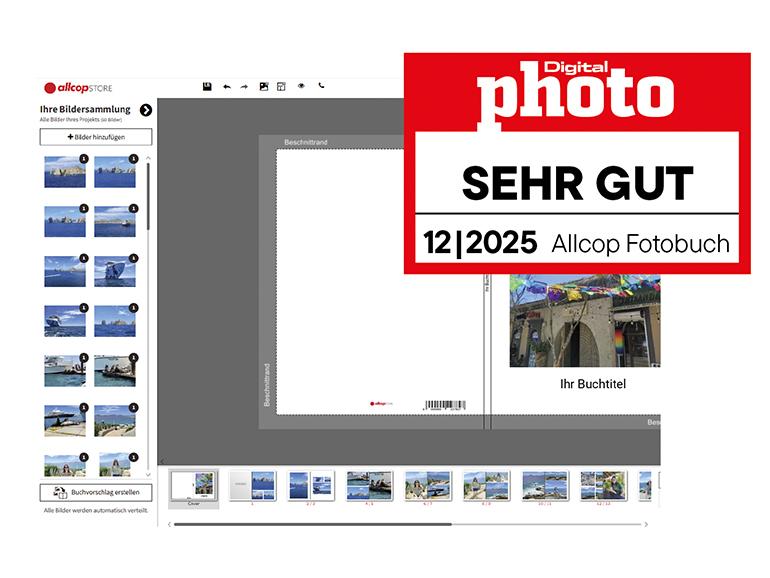Open pages 4/5 spread thumbnail
The image size is (770, 578).
pyautogui.click(x=369, y=486)
